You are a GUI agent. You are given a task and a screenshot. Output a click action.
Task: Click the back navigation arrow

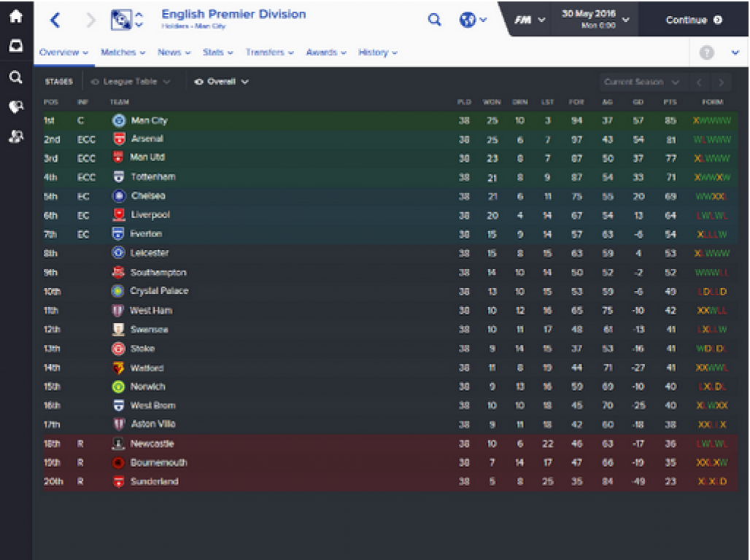55,20
